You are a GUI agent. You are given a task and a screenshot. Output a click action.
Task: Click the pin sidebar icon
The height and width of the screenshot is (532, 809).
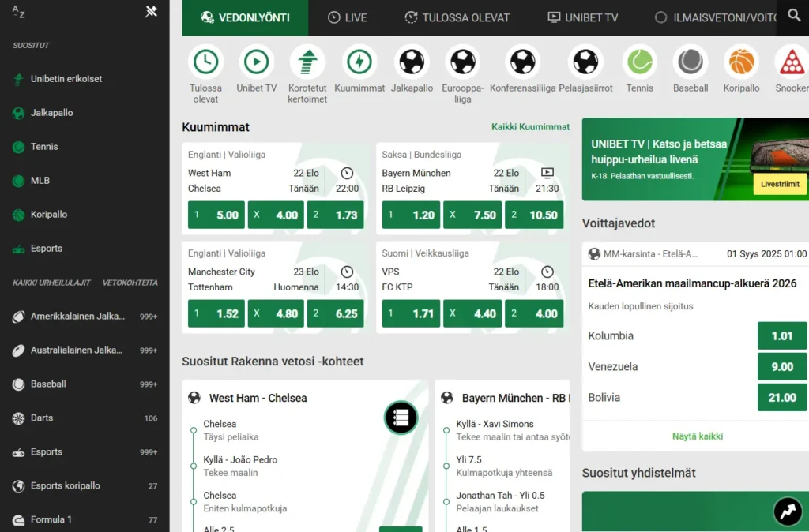coord(152,11)
